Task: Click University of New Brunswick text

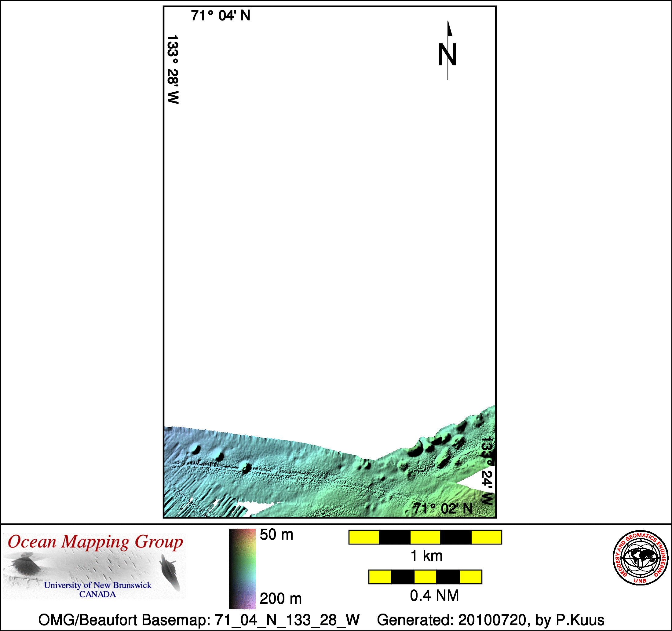Action: click(x=98, y=585)
